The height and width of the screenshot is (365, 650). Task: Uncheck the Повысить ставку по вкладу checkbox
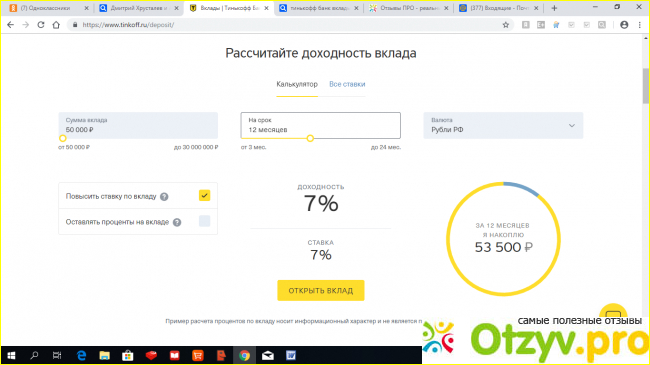tap(204, 195)
